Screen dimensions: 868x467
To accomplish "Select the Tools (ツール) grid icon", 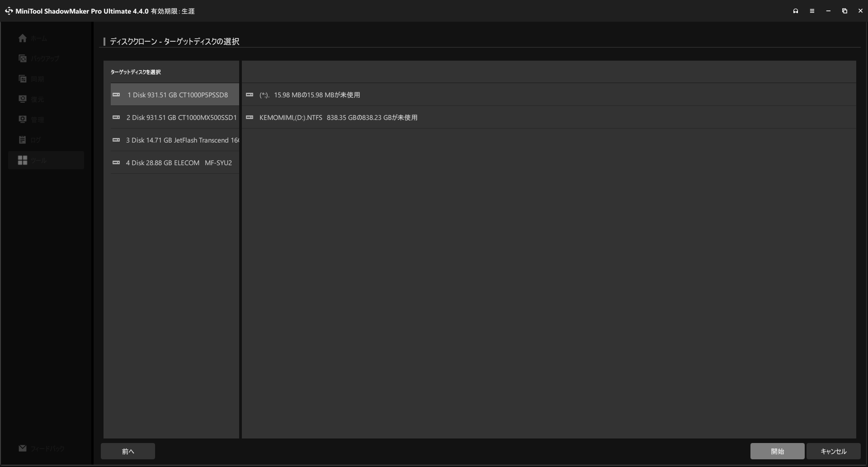I will (23, 160).
